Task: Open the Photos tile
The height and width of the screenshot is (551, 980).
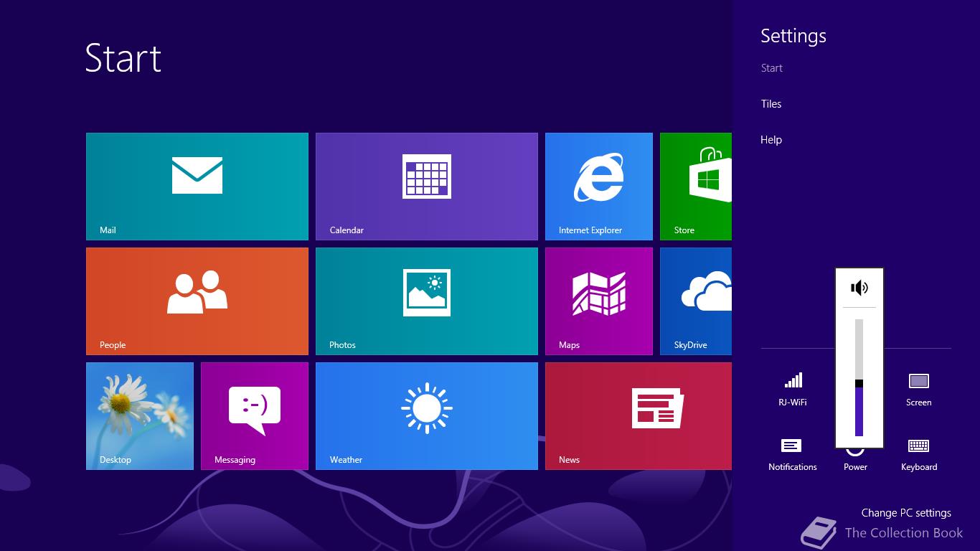Action: (x=427, y=301)
